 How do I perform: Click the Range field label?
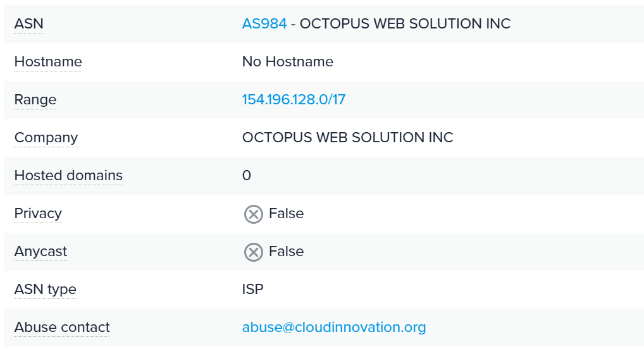(35, 100)
